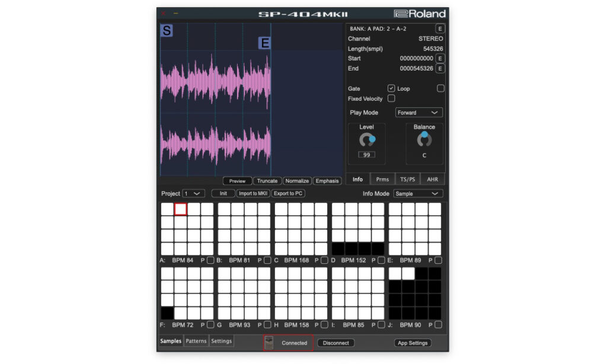
Task: Tick the P checkbox for bank I
Action: click(x=381, y=325)
